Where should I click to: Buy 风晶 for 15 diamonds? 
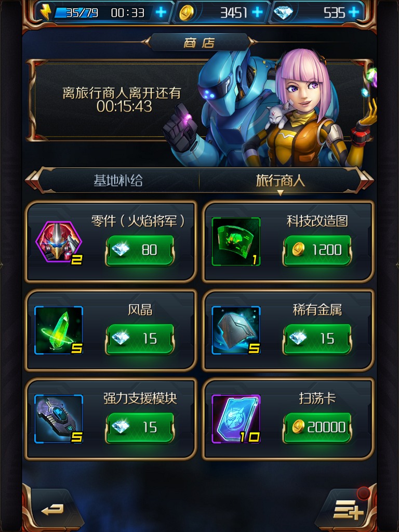[140, 339]
